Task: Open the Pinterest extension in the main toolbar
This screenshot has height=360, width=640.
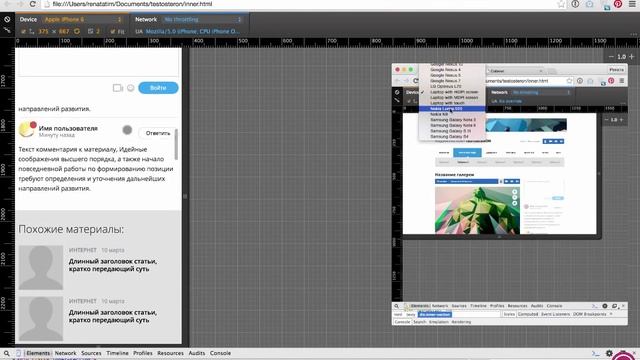Action: point(618,4)
